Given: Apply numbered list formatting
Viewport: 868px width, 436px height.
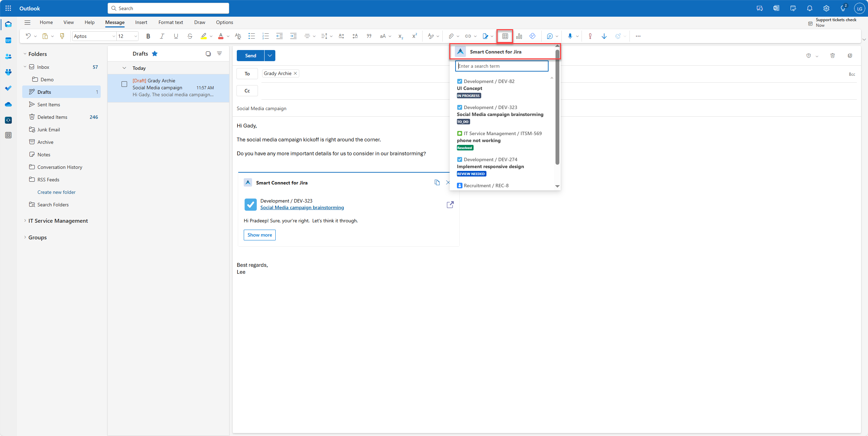Looking at the screenshot, I should pyautogui.click(x=266, y=36).
